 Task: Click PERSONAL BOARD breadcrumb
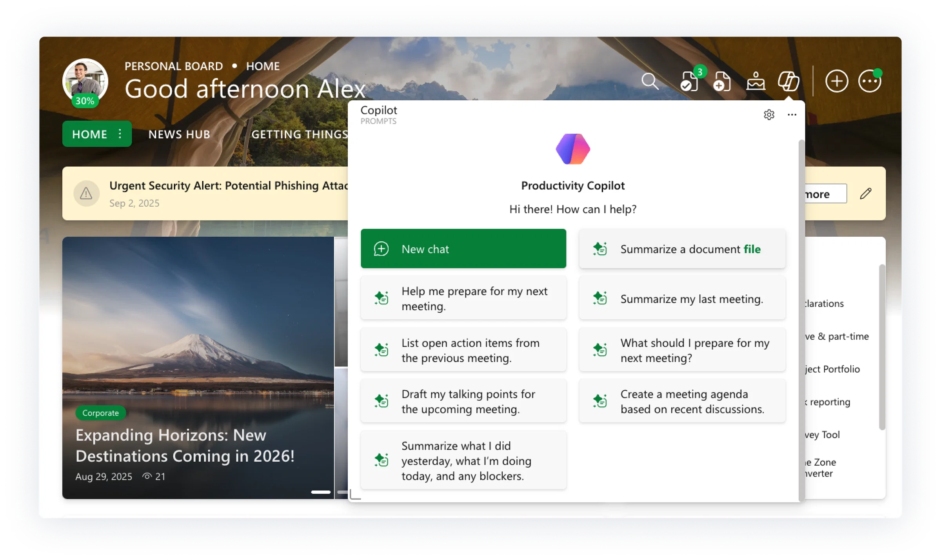click(174, 66)
